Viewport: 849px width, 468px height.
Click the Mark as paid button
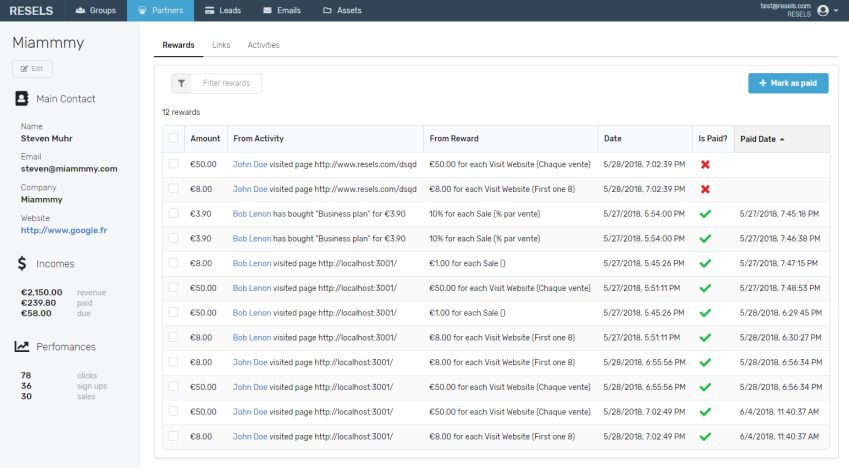[788, 83]
